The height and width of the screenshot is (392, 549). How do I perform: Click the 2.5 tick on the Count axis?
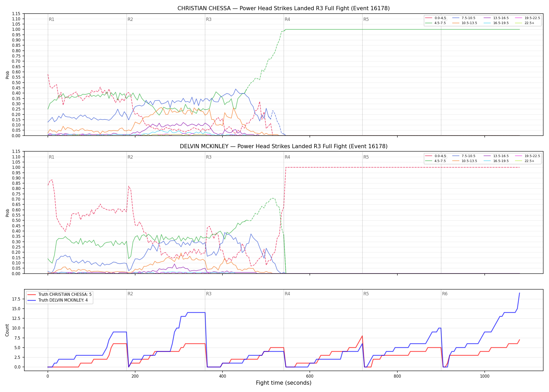[x=17, y=357]
